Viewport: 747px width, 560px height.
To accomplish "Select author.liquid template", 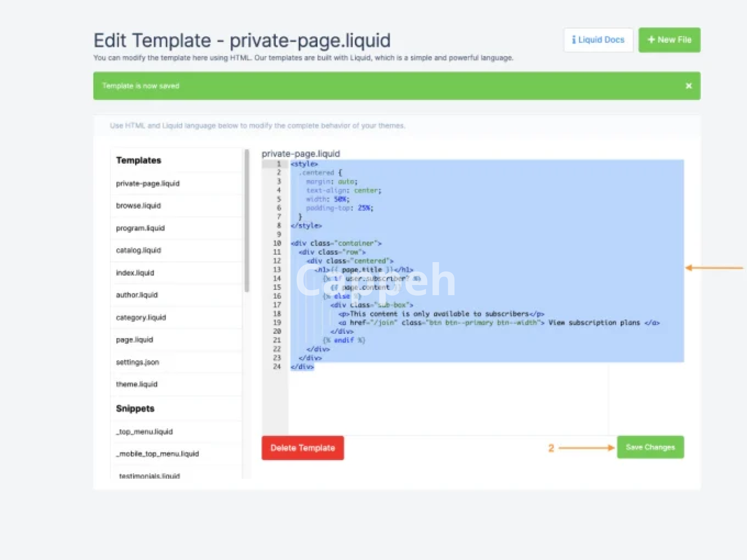I will click(137, 295).
